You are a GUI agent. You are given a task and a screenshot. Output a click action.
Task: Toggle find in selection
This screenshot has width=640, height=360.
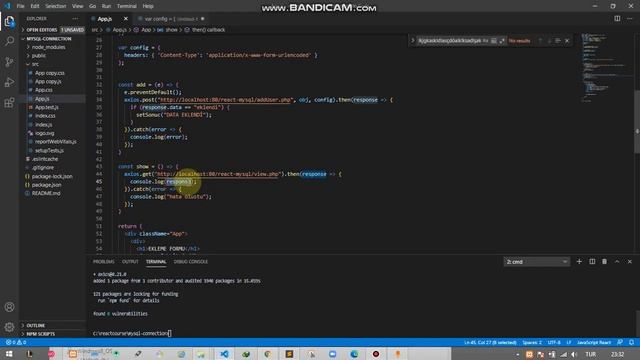coord(558,41)
